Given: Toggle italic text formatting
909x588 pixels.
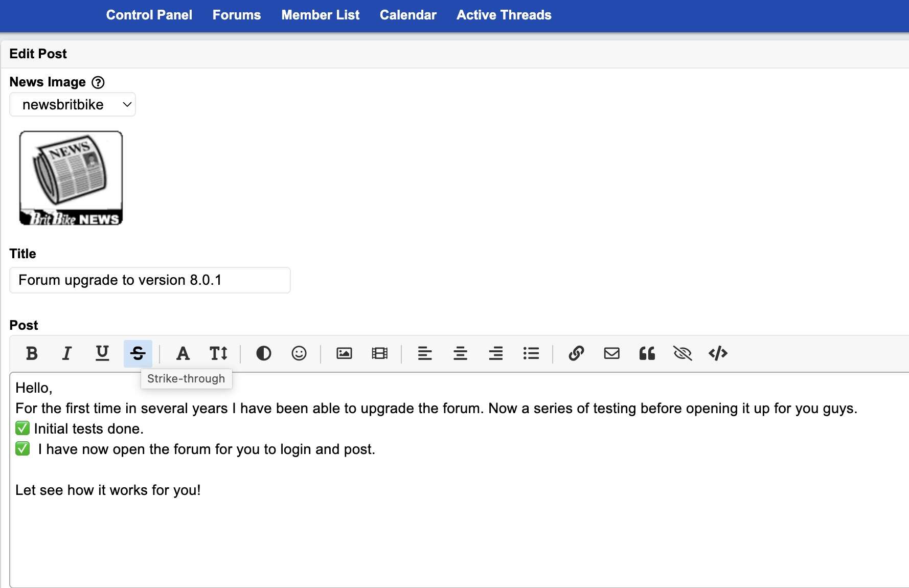Looking at the screenshot, I should tap(67, 353).
